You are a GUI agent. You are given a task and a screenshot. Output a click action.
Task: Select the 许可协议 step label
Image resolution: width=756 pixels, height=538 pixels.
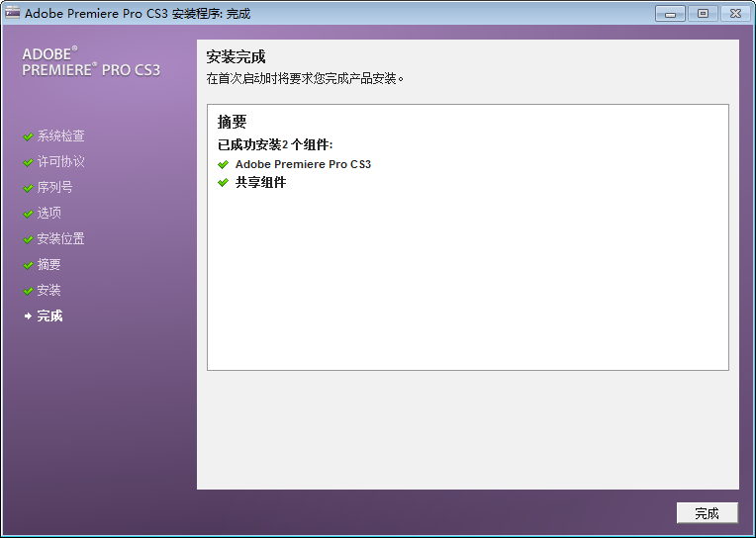[60, 162]
